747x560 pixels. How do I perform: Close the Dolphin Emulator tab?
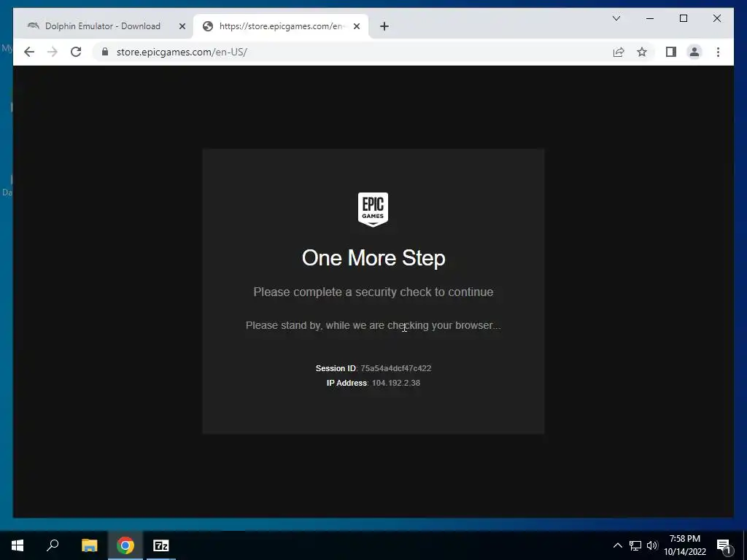point(182,26)
